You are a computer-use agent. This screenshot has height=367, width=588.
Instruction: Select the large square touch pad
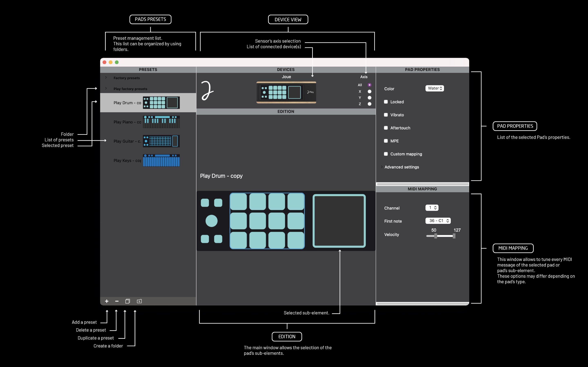(x=339, y=221)
